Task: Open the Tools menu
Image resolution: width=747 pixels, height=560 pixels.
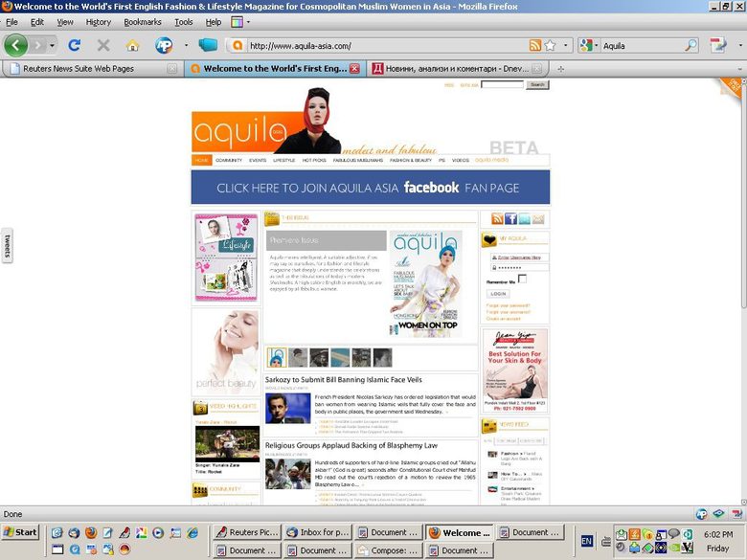Action: 184,22
